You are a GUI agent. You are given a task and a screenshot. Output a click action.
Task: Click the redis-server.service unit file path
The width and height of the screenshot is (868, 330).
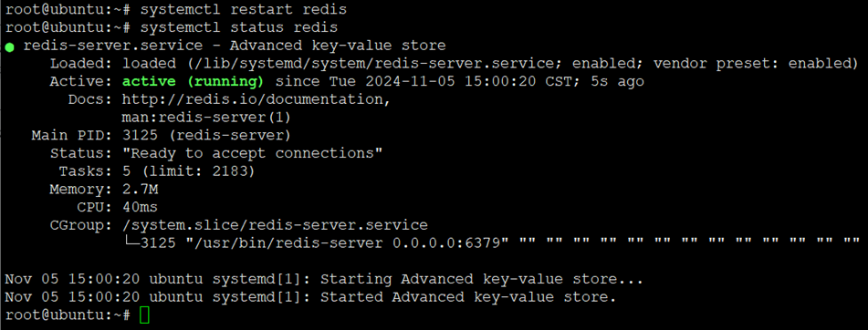[372, 64]
